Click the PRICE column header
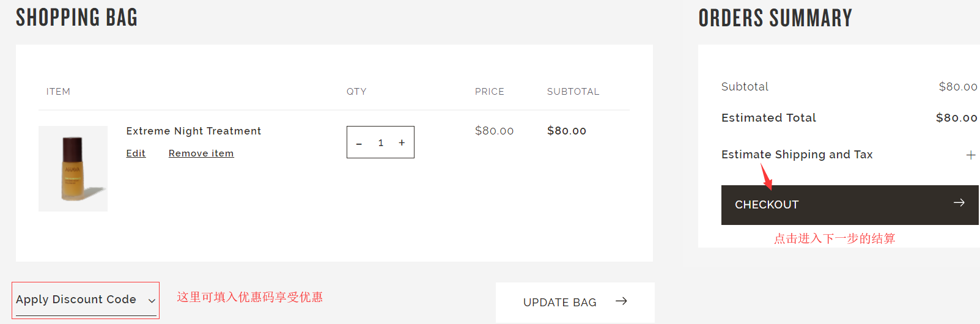 (x=489, y=92)
